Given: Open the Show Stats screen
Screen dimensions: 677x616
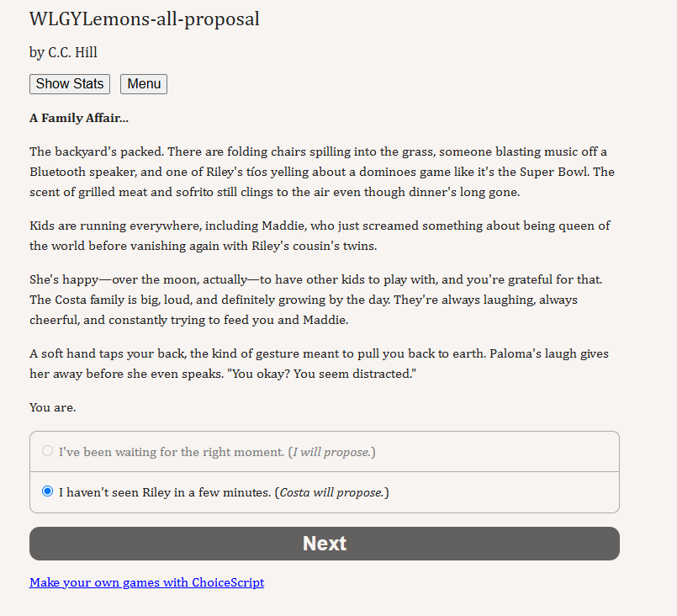Looking at the screenshot, I should tap(70, 84).
